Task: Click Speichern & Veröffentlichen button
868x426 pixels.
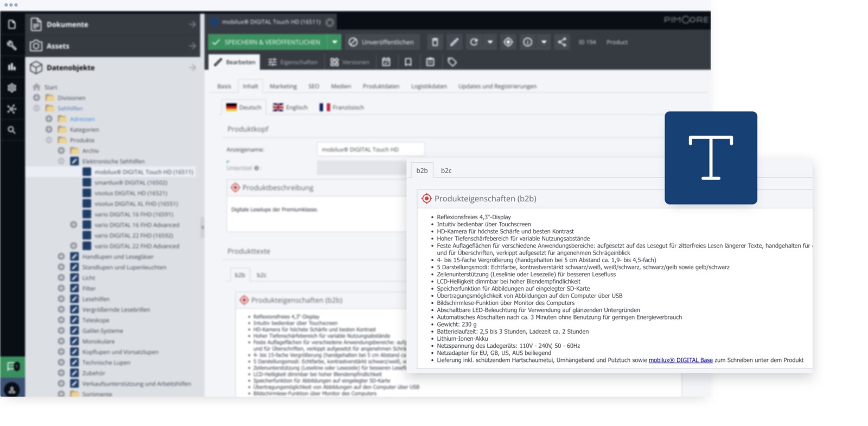Action: coord(268,42)
